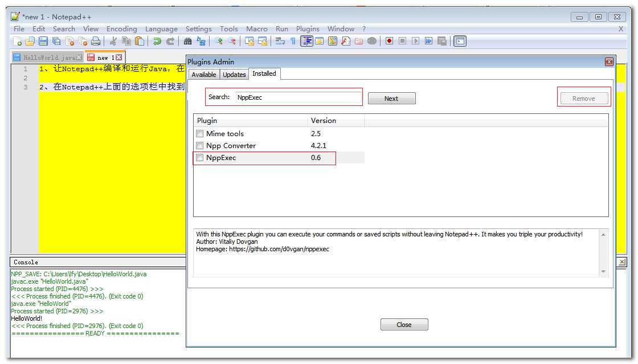Click the Plugin column header
Viewport: 638px width, 364px height.
(250, 121)
